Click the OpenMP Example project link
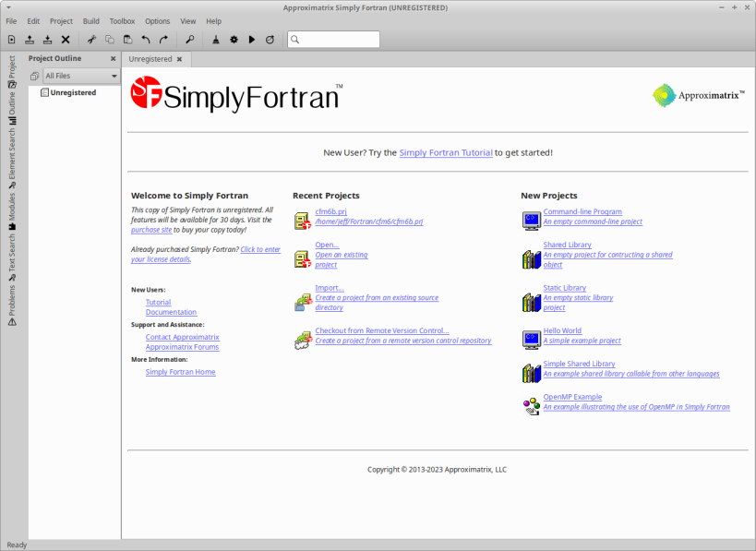The width and height of the screenshot is (756, 551). tap(572, 397)
